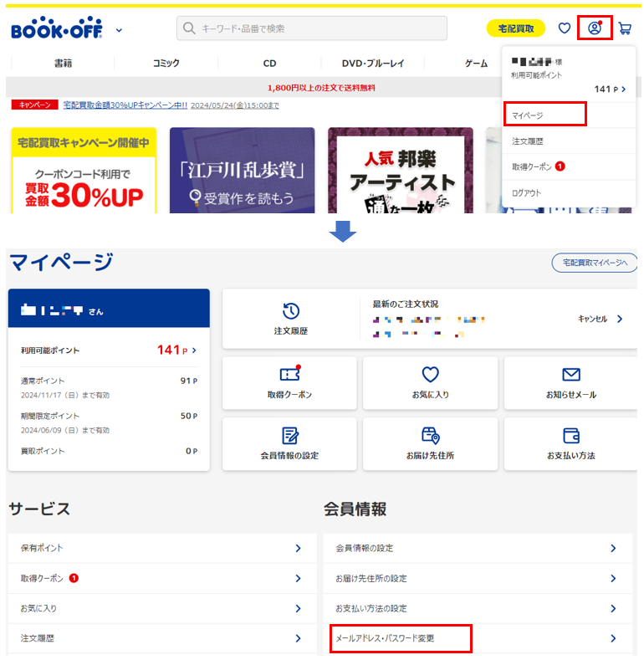The height and width of the screenshot is (665, 644).
Task: Select マイページ in account dropdown menu
Action: click(544, 113)
